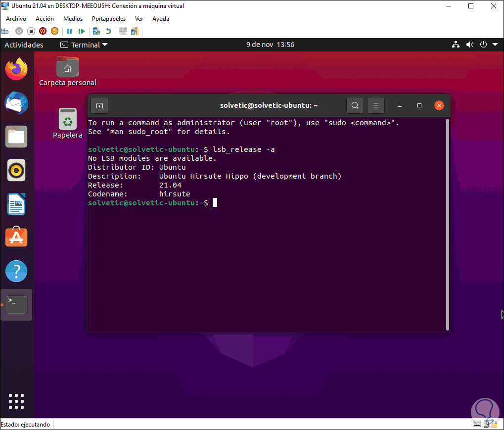Open the Ver menu
This screenshot has height=430, width=504.
pyautogui.click(x=139, y=19)
